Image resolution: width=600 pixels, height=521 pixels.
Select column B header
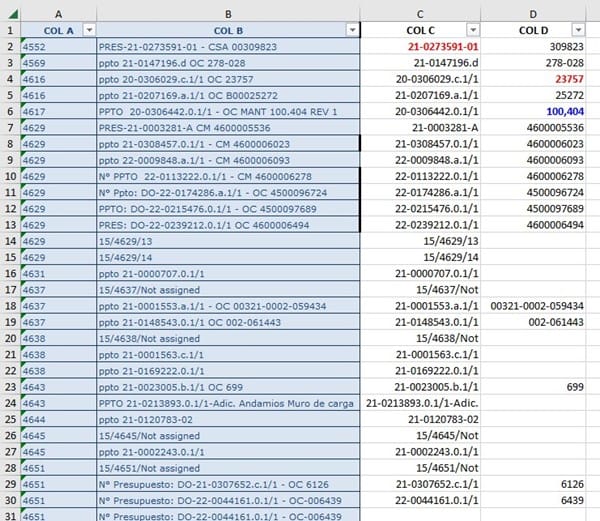coord(228,14)
